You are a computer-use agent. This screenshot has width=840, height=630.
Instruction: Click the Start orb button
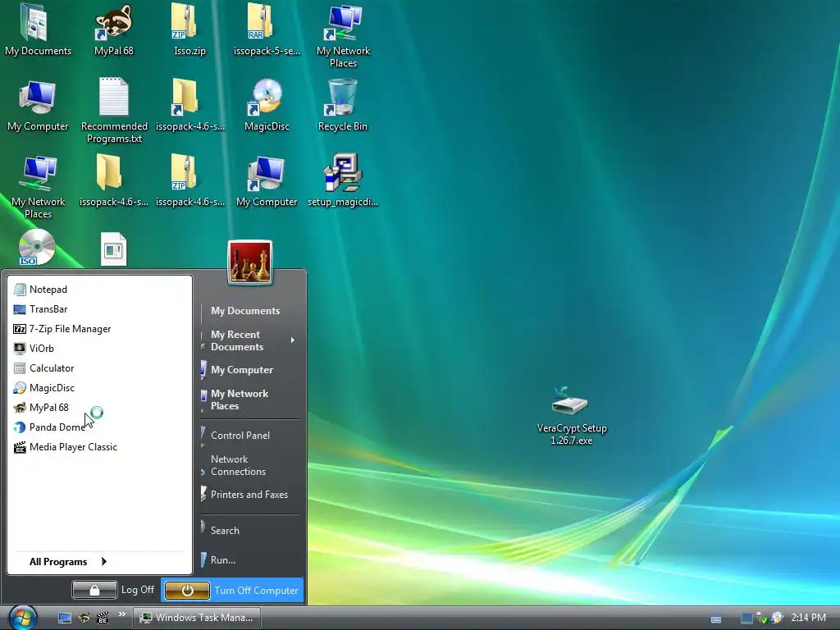(x=22, y=618)
